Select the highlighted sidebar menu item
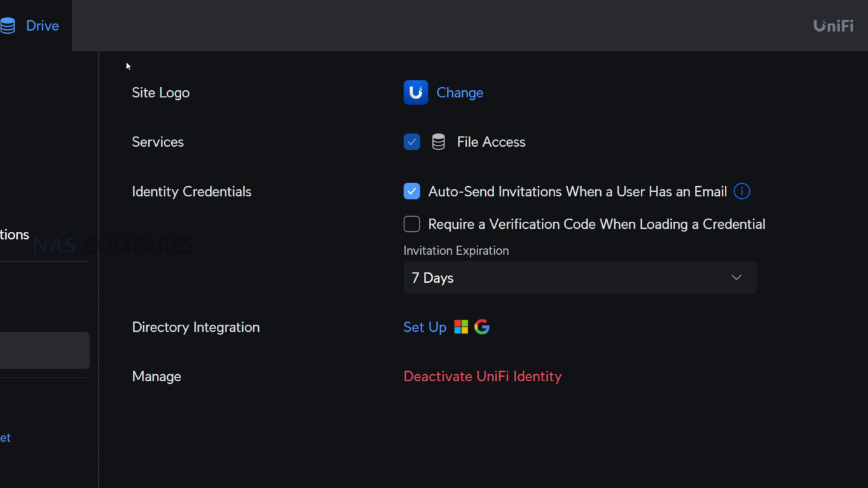 coord(45,350)
